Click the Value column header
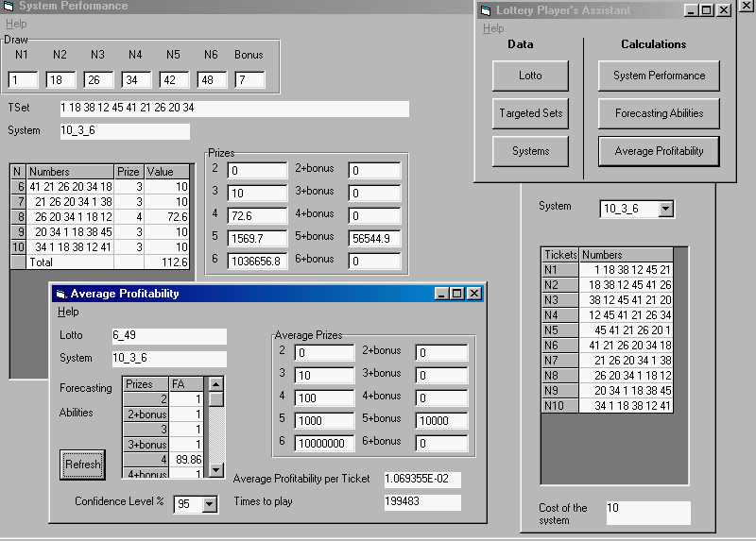This screenshot has width=756, height=541. coord(167,172)
